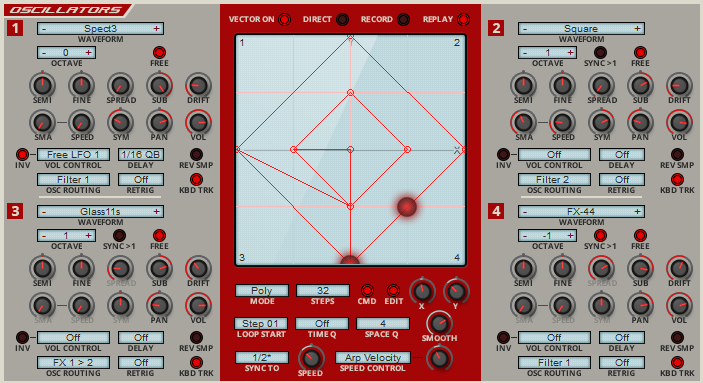Open oscillator 3 Glass11s waveform selector
The width and height of the screenshot is (703, 383).
(100, 212)
